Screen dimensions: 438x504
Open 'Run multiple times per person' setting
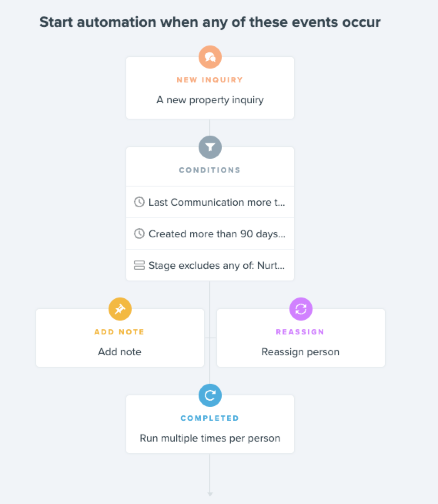click(210, 438)
